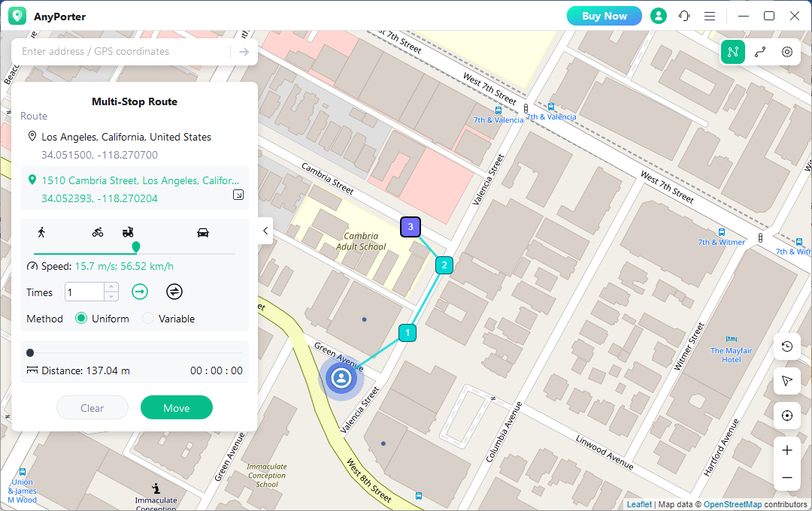Click the Buy Now button
Screen dimensions: 812x511
[x=604, y=16]
